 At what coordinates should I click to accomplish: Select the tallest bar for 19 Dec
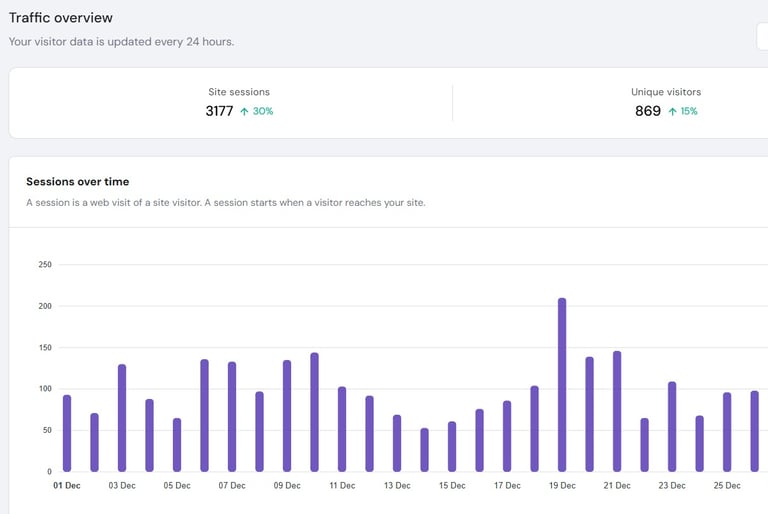pyautogui.click(x=562, y=385)
